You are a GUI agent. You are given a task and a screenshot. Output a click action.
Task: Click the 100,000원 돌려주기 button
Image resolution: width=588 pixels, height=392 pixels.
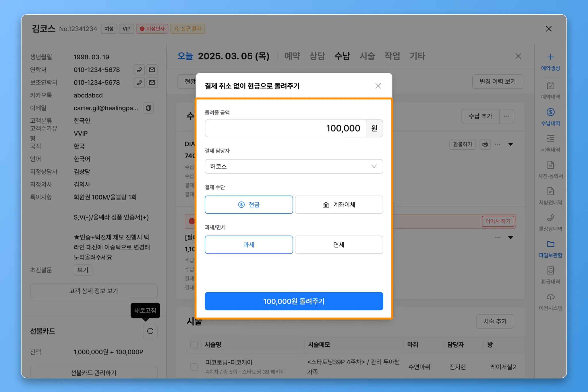click(x=293, y=301)
